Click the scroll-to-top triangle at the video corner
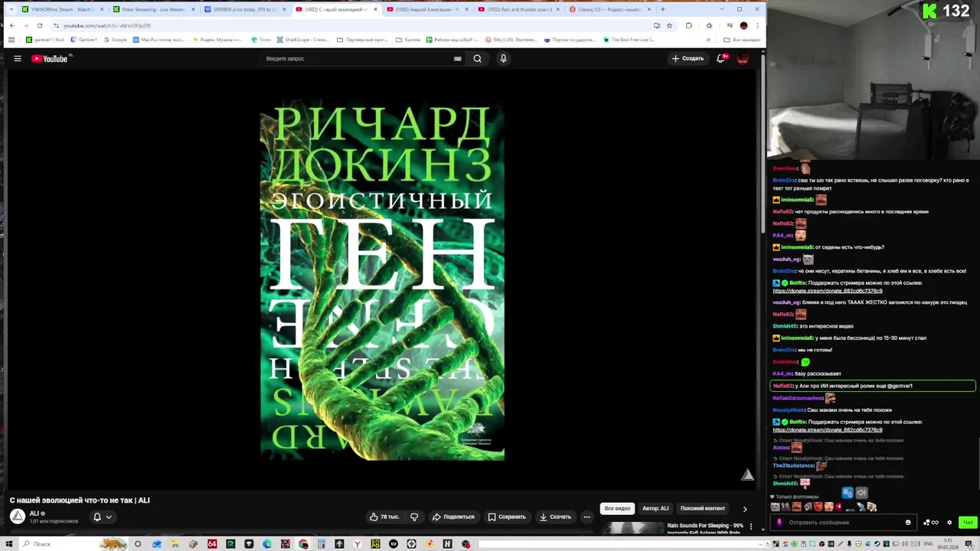980x551 pixels. click(747, 475)
